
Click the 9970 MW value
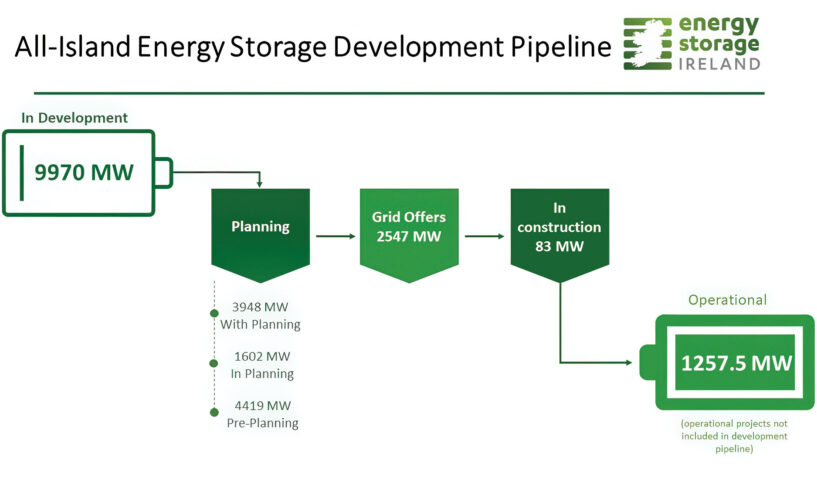(x=84, y=172)
